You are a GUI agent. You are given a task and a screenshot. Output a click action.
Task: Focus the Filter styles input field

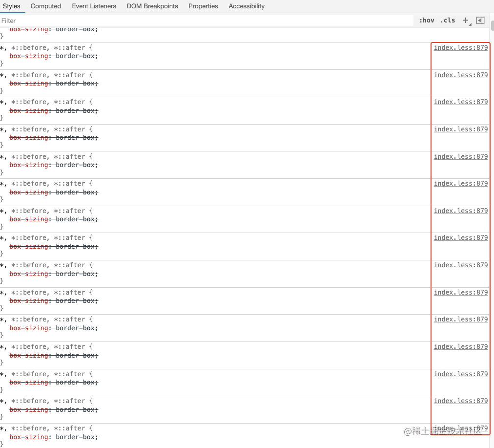tap(206, 21)
